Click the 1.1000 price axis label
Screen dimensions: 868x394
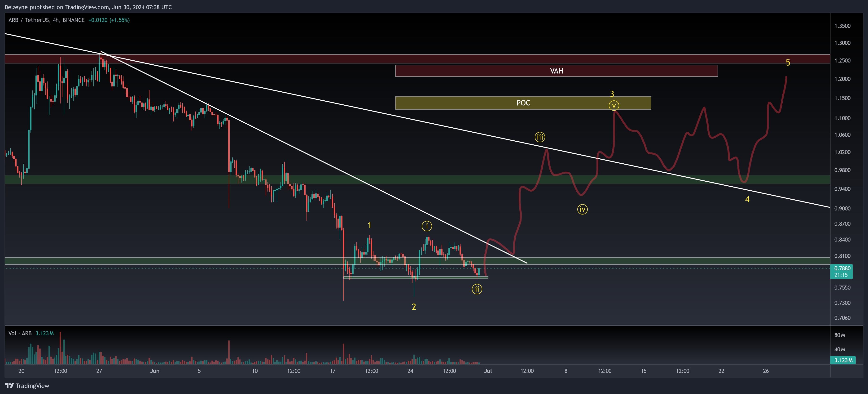click(842, 118)
